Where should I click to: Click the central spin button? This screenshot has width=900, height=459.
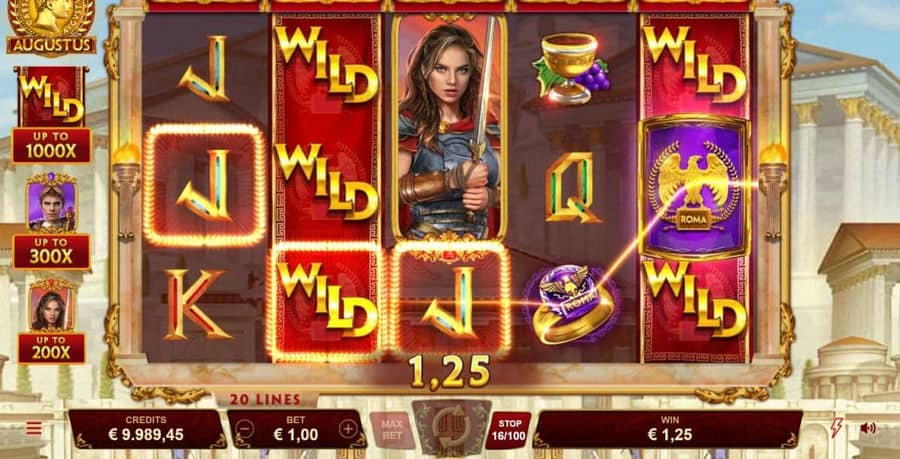(x=451, y=427)
